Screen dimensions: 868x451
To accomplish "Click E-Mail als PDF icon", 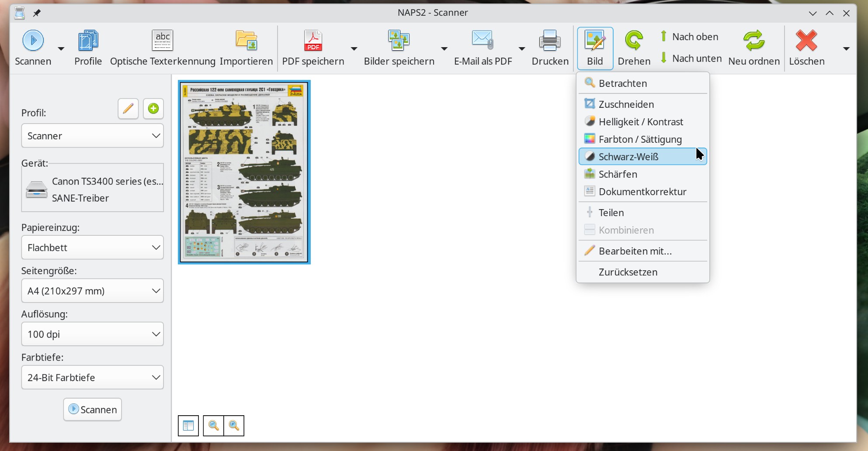I will click(x=483, y=41).
